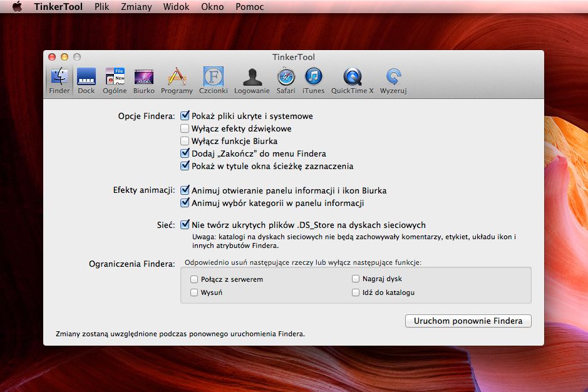Screen dimensions: 588x392
Task: Enable Wyłącz efekty dźwiękowe checkbox
Action: coord(185,128)
